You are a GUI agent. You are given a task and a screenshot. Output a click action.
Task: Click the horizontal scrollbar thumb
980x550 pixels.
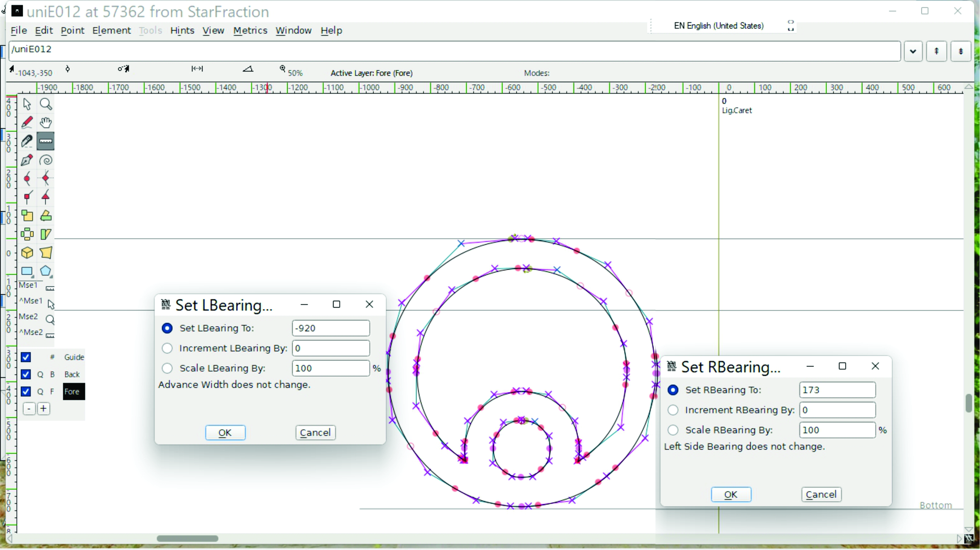[187, 538]
